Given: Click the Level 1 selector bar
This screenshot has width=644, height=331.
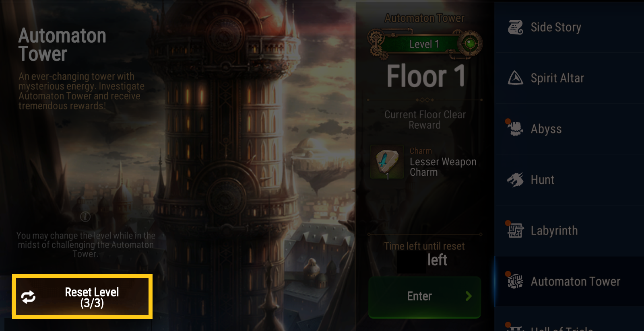Looking at the screenshot, I should [425, 44].
